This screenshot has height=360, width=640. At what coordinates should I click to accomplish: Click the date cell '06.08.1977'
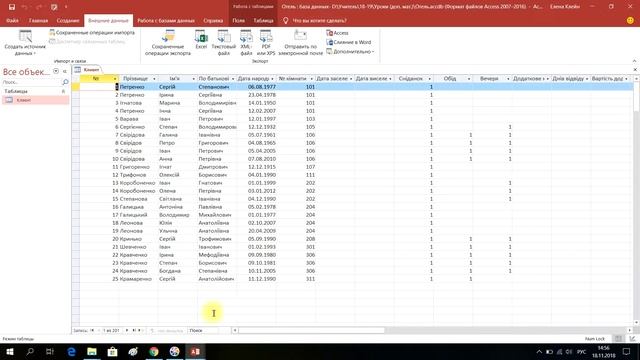[256, 87]
